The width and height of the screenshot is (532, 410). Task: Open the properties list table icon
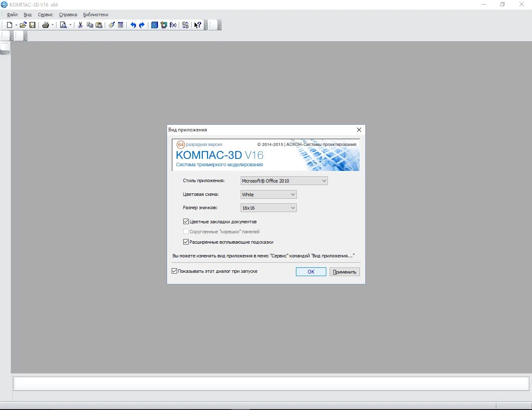[121, 25]
